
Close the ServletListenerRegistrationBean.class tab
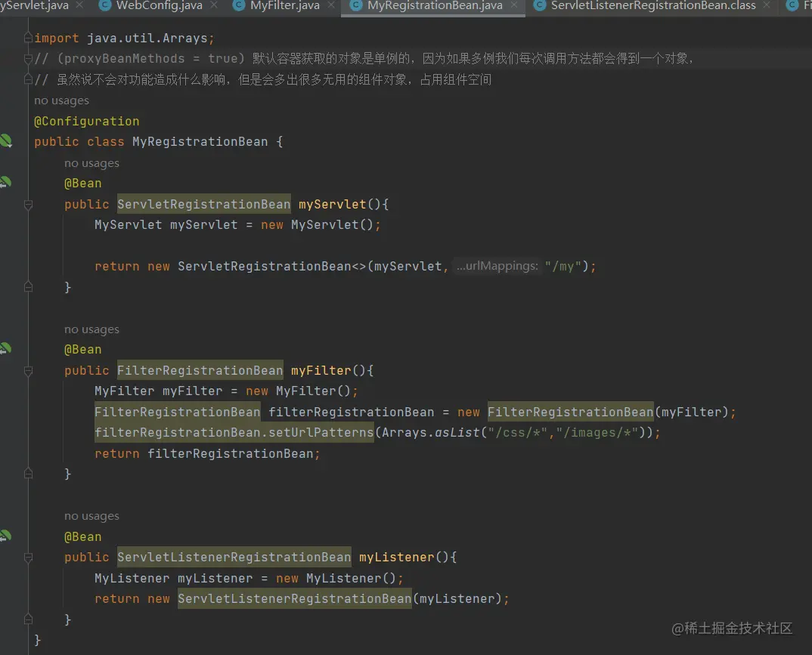767,5
